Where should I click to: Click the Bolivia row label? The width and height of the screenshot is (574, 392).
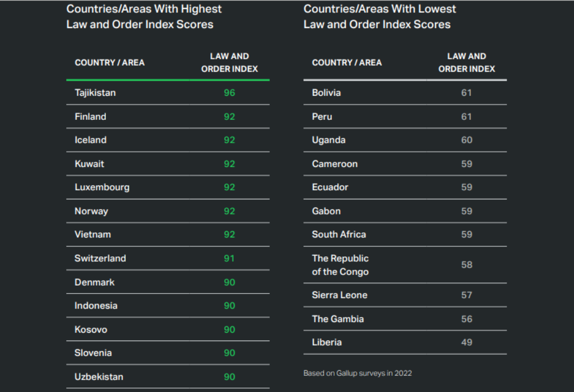tap(326, 92)
